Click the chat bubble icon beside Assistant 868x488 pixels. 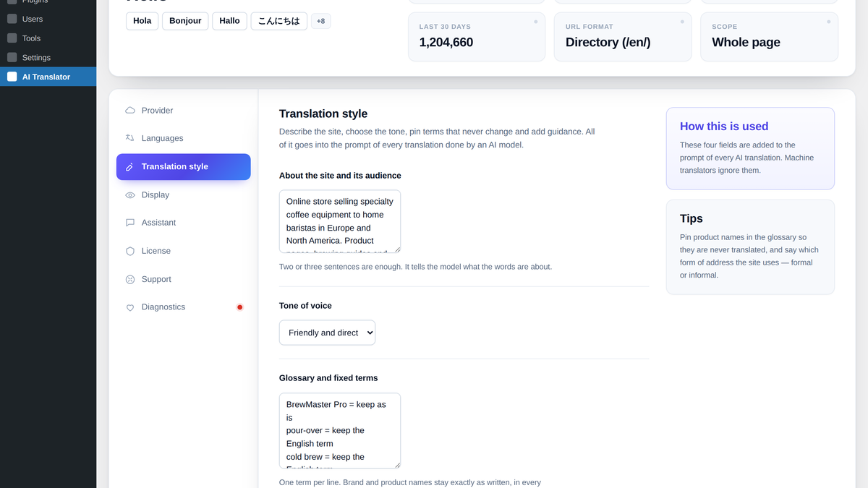click(130, 223)
